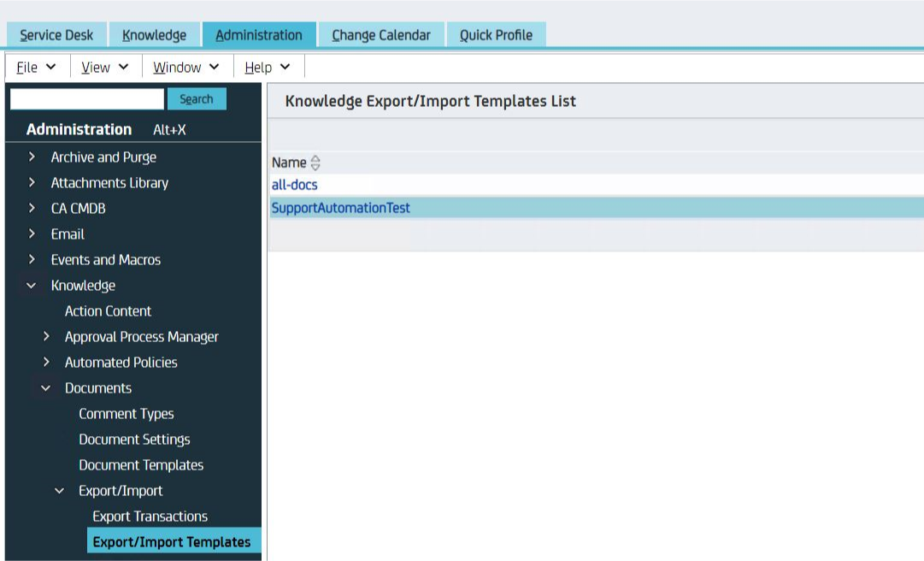
Task: Open the all-docs template link
Action: (x=295, y=185)
